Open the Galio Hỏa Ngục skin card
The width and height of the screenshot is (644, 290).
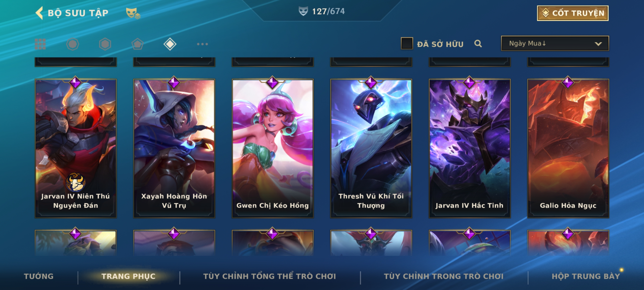point(568,148)
